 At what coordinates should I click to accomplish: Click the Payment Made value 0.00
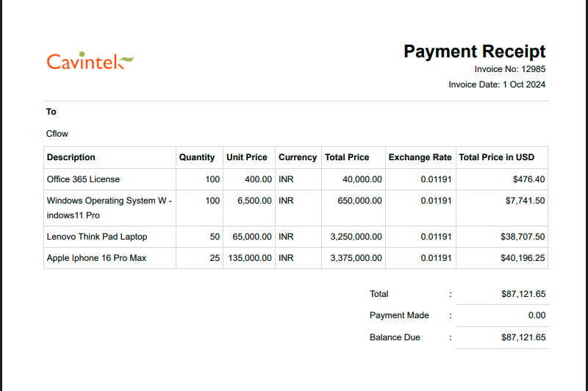tap(537, 315)
